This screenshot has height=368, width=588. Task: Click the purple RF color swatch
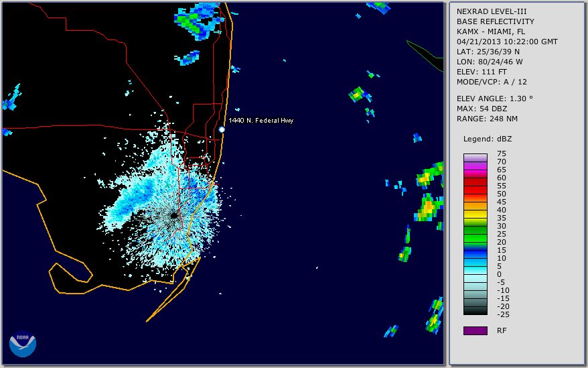475,330
